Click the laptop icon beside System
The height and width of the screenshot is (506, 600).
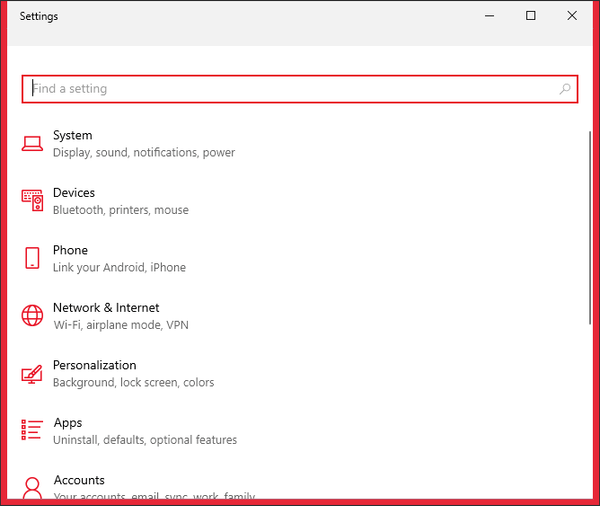[32, 144]
